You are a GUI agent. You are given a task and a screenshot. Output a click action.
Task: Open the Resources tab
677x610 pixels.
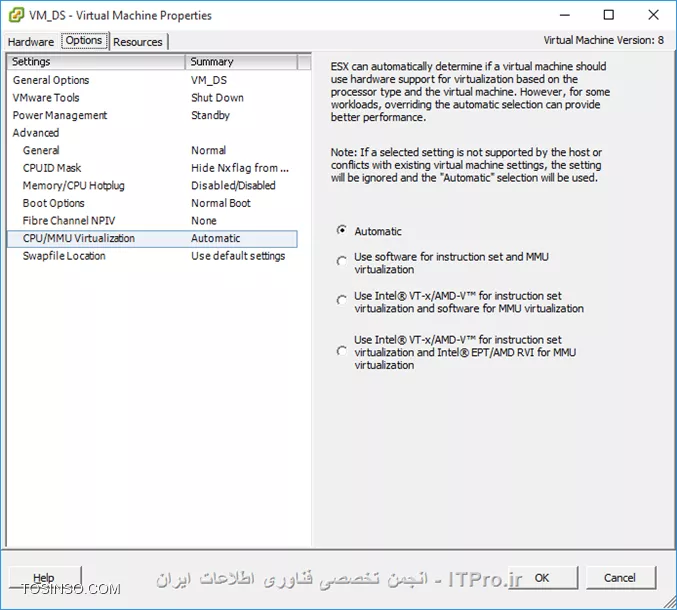click(138, 42)
